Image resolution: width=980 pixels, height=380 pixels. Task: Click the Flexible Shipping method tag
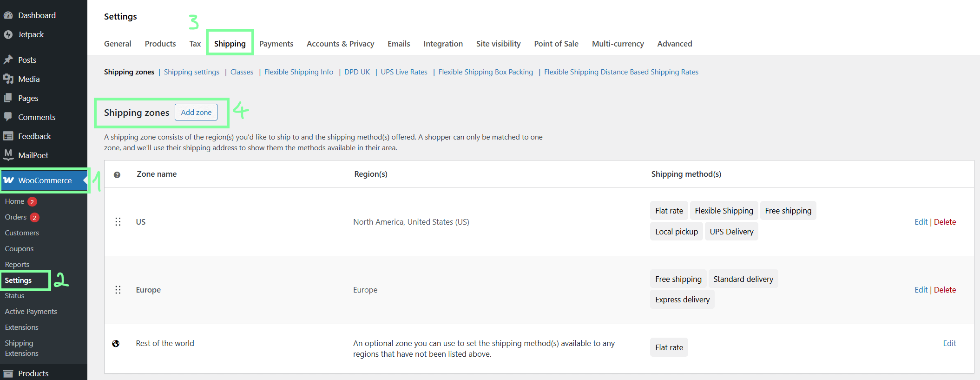pyautogui.click(x=724, y=211)
